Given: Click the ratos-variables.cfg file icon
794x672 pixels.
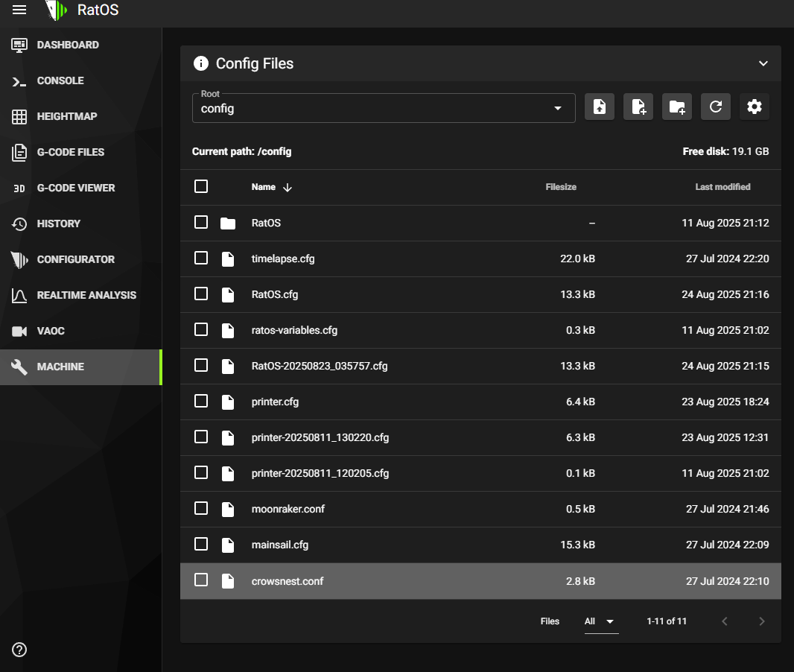Looking at the screenshot, I should coord(228,330).
